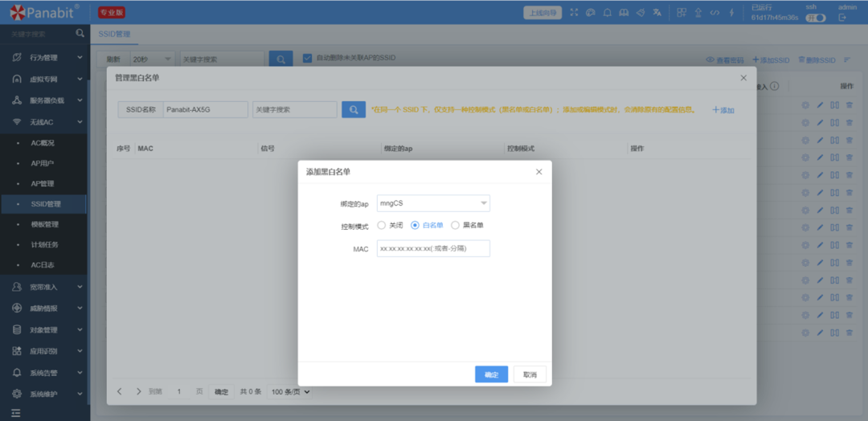Open 服务器负载 sidebar menu icon
Screen dimensions: 868x421
(x=17, y=100)
